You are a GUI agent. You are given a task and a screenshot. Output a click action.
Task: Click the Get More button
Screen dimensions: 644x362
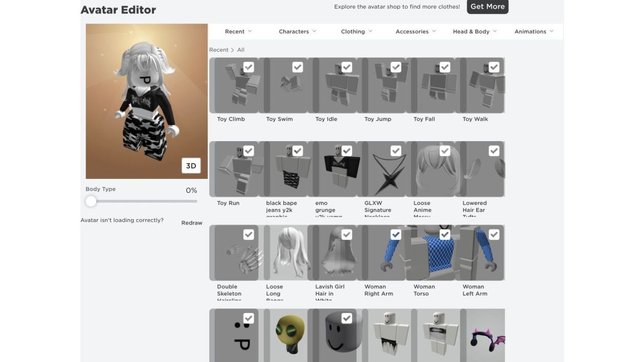pos(487,7)
